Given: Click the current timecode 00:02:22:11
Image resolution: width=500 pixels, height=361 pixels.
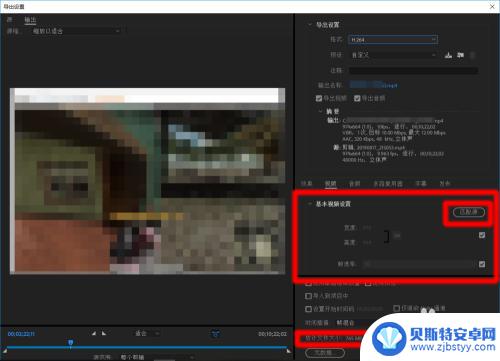Looking at the screenshot, I should tap(21, 334).
